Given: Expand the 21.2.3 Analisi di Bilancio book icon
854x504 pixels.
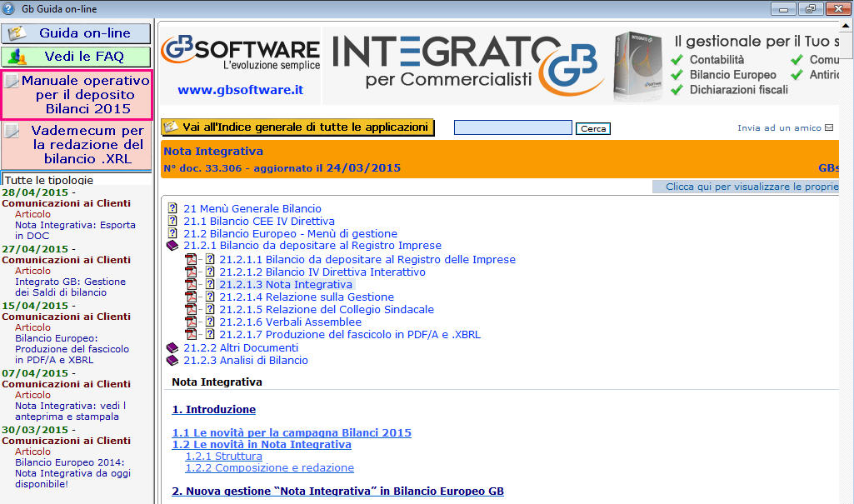Looking at the screenshot, I should pyautogui.click(x=172, y=361).
